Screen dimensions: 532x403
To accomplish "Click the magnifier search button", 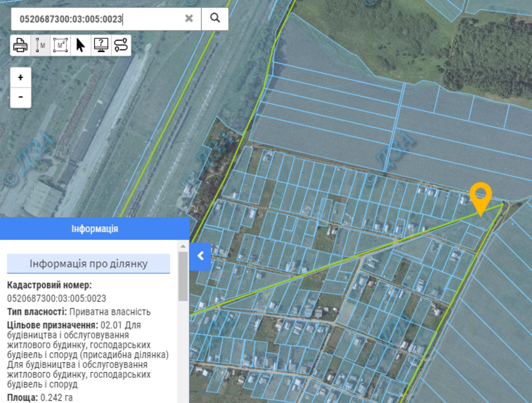I will (x=215, y=19).
